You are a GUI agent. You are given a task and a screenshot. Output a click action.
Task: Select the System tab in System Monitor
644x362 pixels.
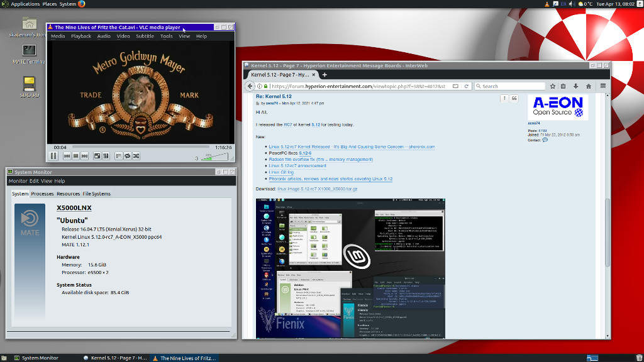click(x=20, y=194)
